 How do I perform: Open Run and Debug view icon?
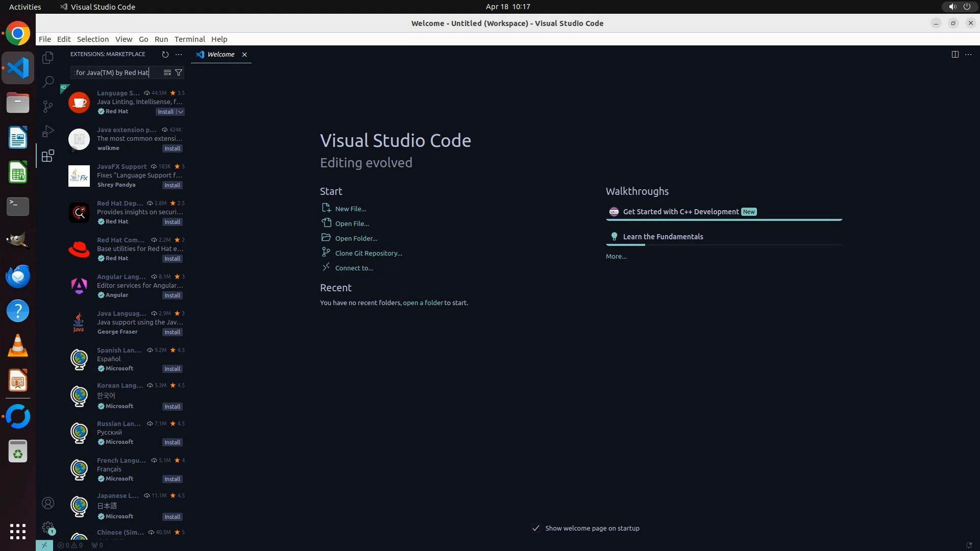[x=48, y=131]
